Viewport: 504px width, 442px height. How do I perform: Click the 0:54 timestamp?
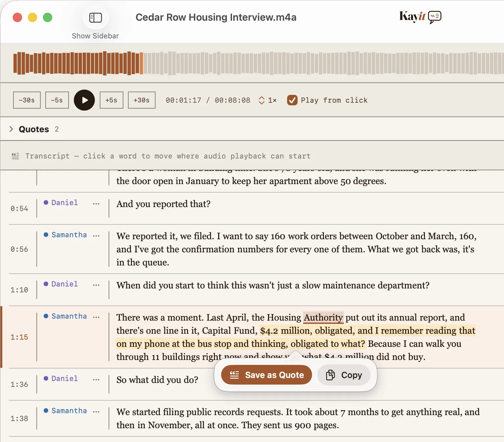(x=19, y=209)
